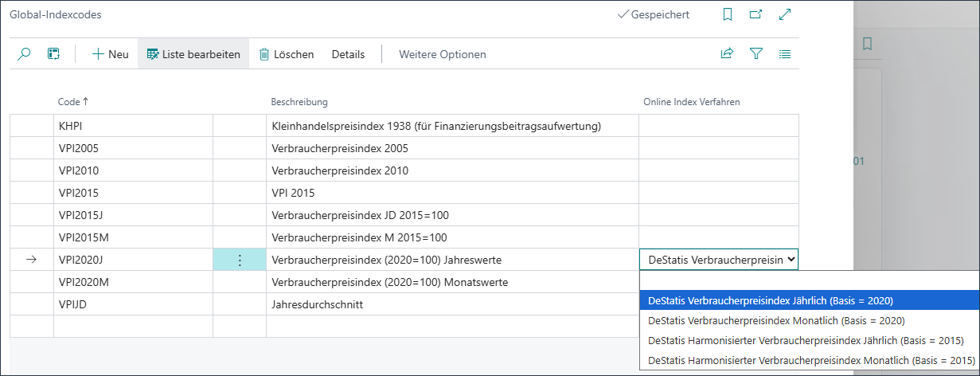Click the Löschen delete button
Viewport: 980px width, 376px height.
tap(286, 54)
